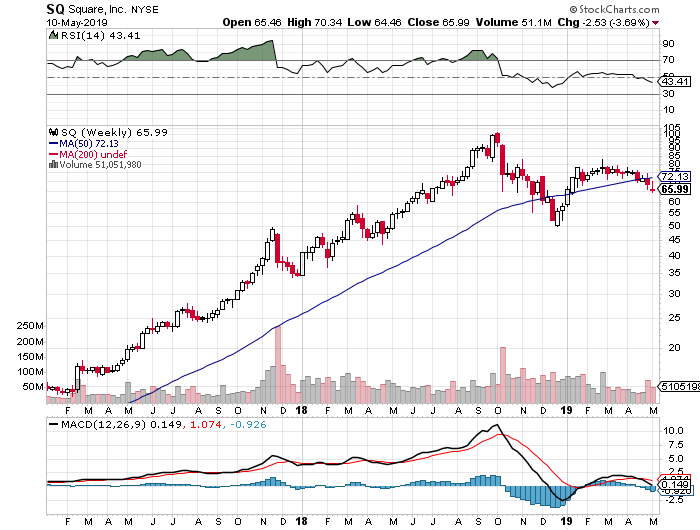The height and width of the screenshot is (530, 700).
Task: Click the RSI(14) indicator icon
Action: [x=53, y=35]
